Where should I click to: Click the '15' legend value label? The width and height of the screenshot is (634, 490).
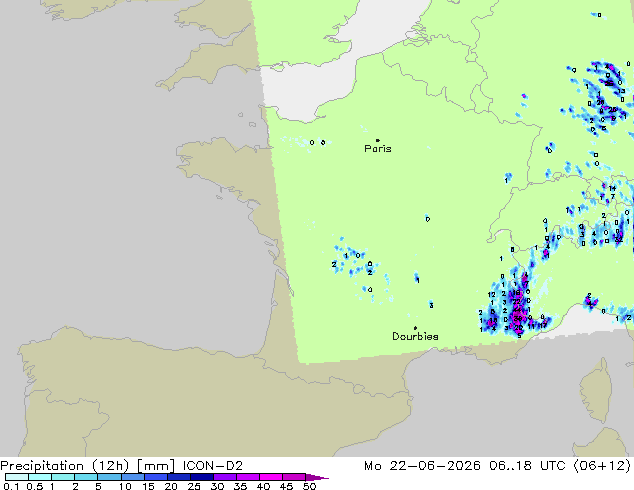148,486
